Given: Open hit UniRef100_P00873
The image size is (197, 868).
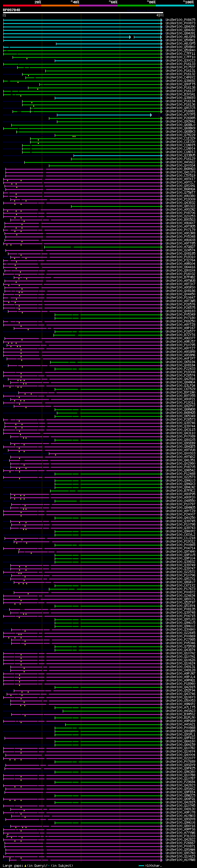Looking at the screenshot, I should (x=180, y=23).
